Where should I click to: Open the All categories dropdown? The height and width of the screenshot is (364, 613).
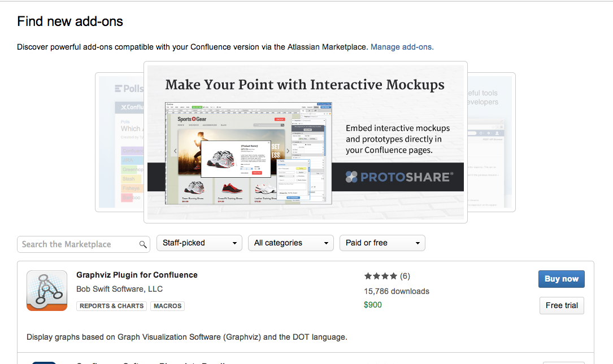(290, 243)
